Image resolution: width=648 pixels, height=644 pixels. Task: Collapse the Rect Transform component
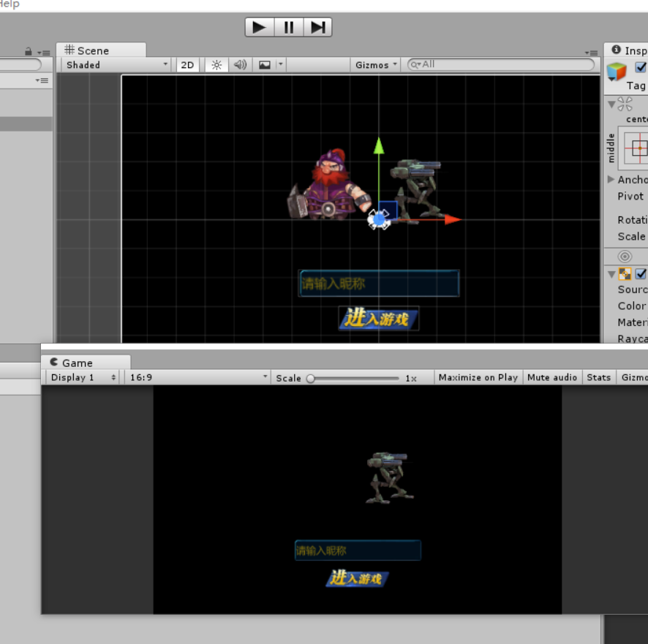point(611,105)
